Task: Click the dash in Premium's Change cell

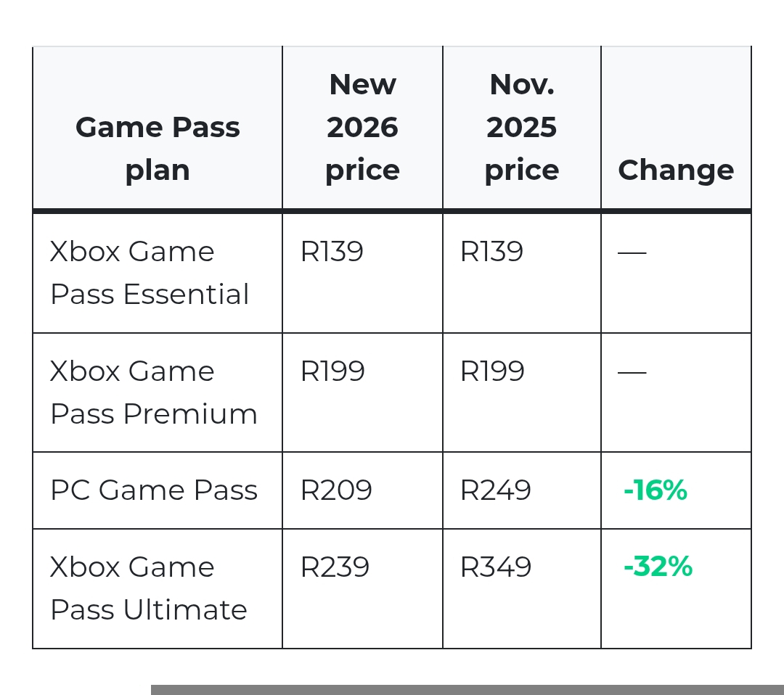Action: click(x=632, y=372)
